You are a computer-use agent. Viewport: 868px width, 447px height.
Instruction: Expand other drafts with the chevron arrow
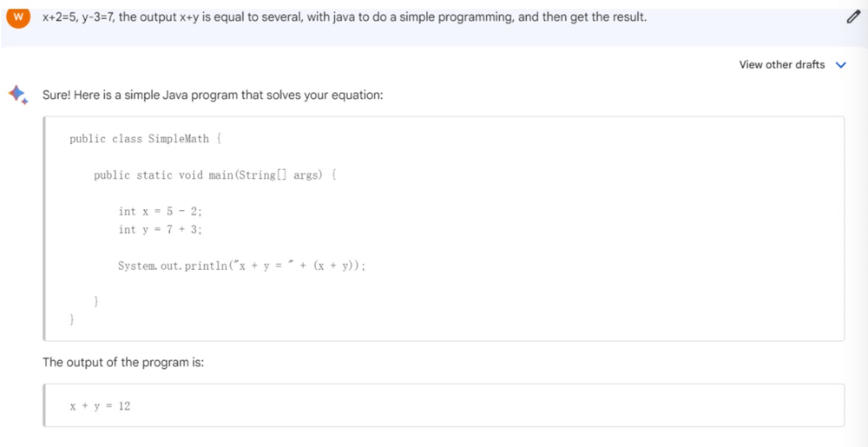[840, 65]
